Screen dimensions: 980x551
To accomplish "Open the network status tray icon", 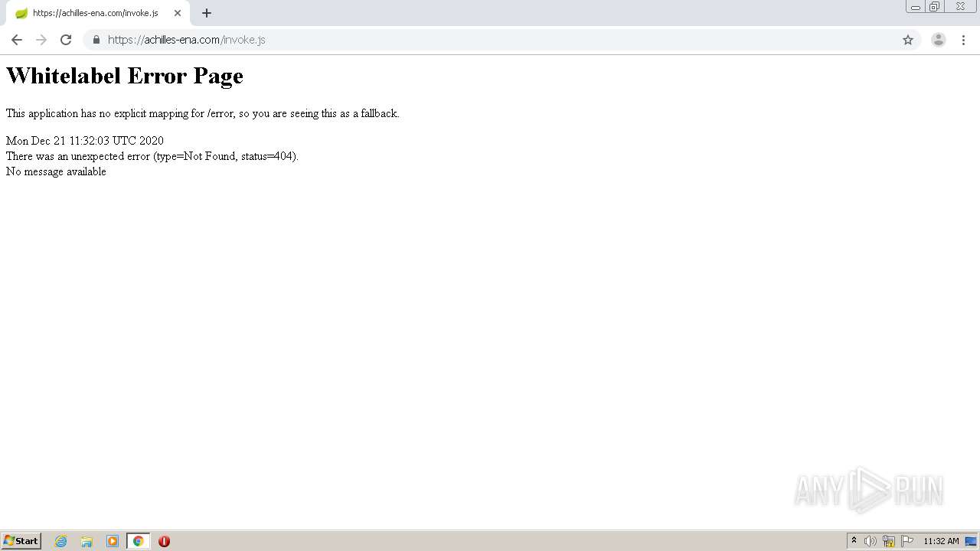I will [889, 541].
